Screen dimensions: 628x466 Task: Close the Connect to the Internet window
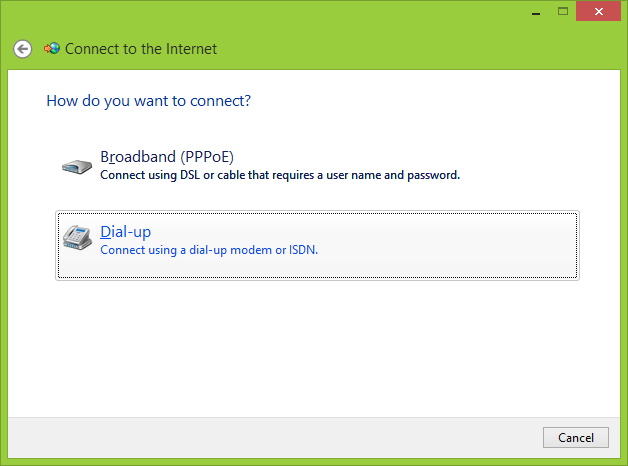coord(598,11)
